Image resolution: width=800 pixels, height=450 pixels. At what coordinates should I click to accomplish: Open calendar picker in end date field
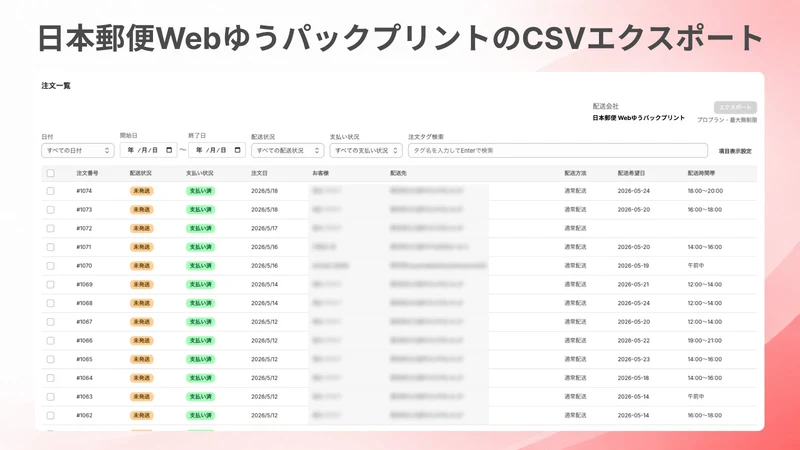pos(238,150)
